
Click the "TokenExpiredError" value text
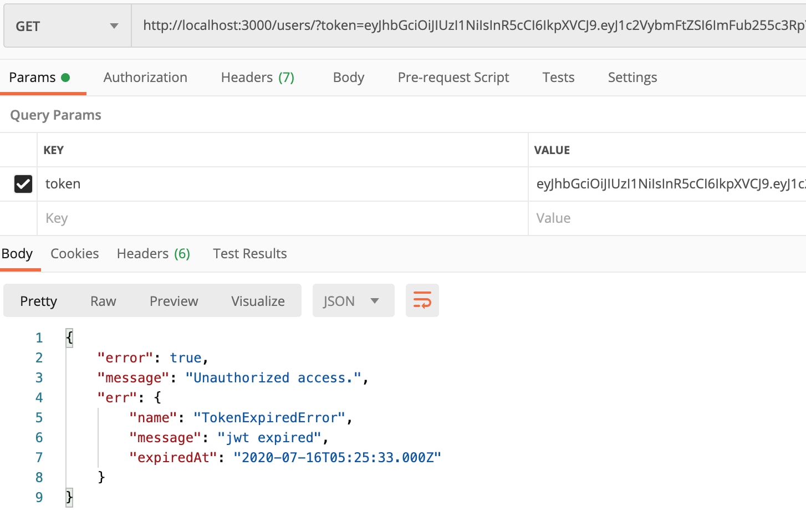269,418
